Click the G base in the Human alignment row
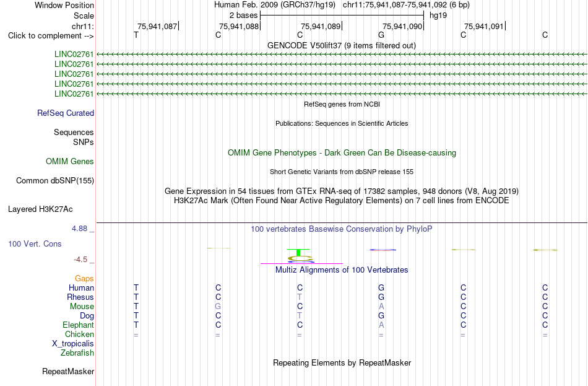 (381, 288)
